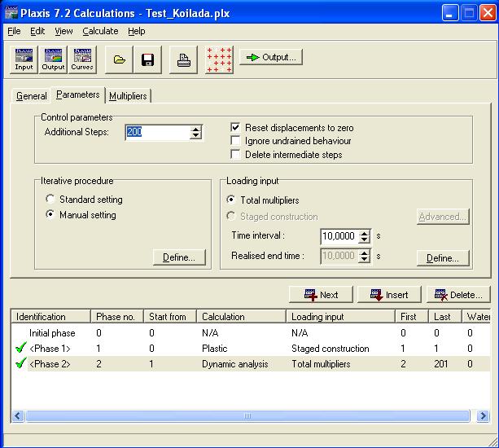The width and height of the screenshot is (499, 448).
Task: Switch to the Multipliers tab
Action: pyautogui.click(x=128, y=96)
